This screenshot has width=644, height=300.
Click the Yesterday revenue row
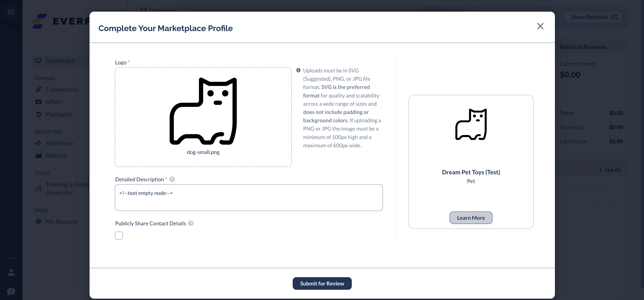(591, 127)
